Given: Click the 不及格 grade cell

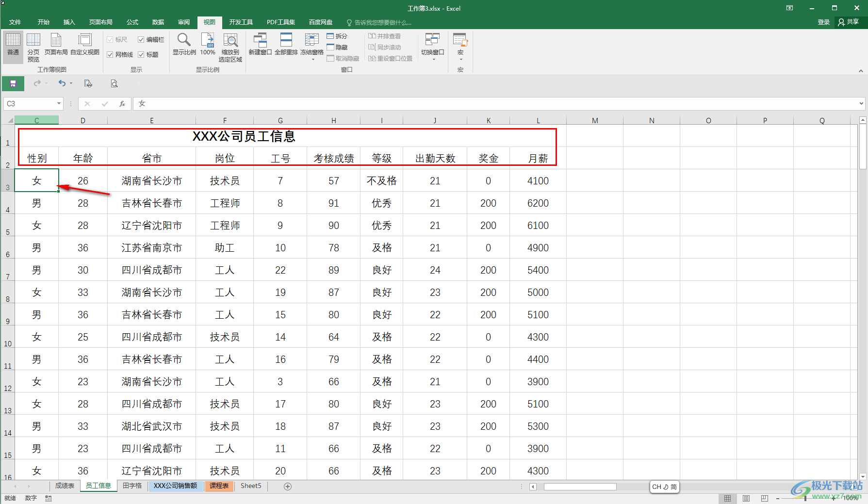Looking at the screenshot, I should [x=382, y=180].
